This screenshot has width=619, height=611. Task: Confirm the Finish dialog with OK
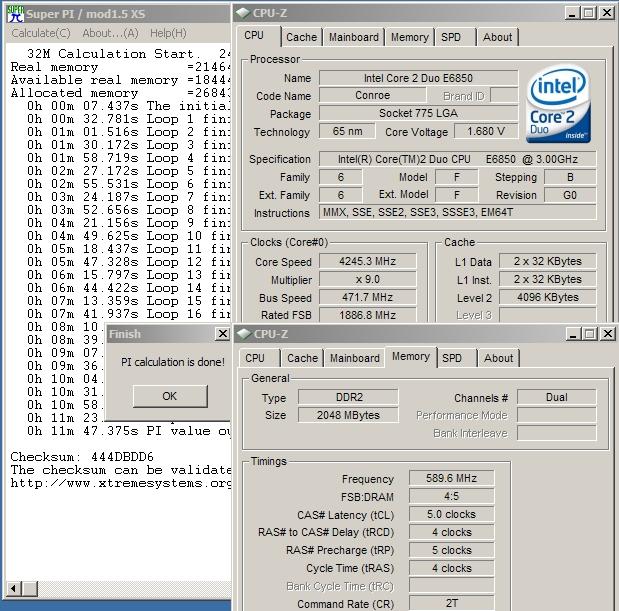pyautogui.click(x=170, y=396)
